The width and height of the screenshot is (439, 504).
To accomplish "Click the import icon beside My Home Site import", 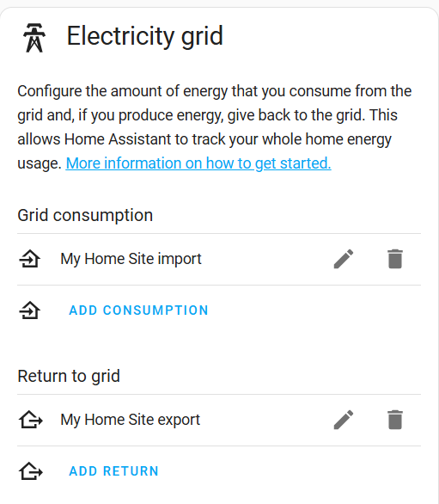I will (29, 259).
